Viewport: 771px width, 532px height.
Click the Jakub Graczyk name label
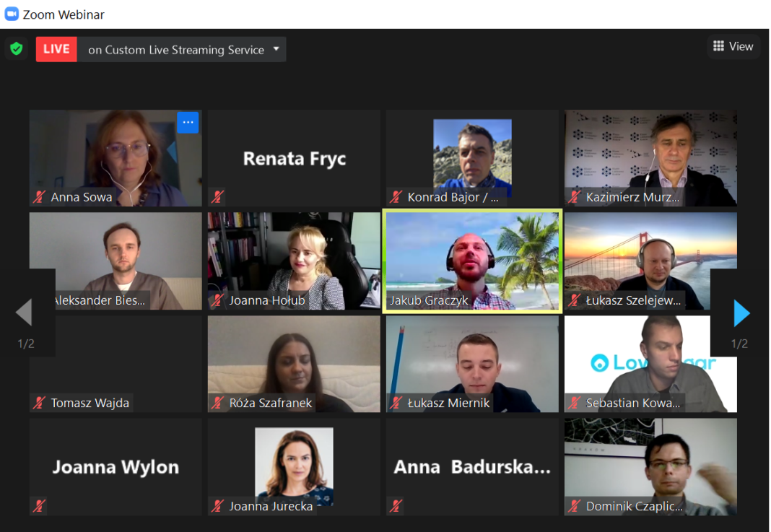point(429,300)
